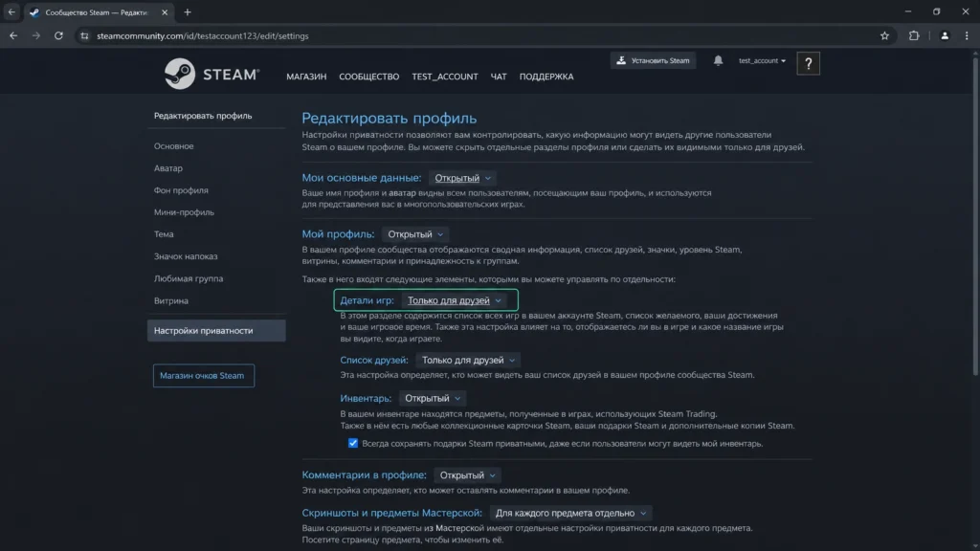
Task: Open notifications bell icon
Action: point(718,60)
